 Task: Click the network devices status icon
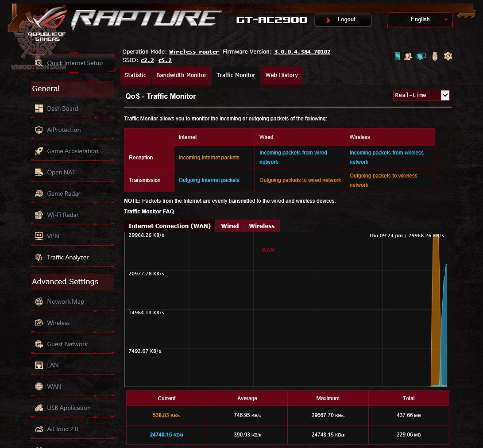[x=421, y=56]
